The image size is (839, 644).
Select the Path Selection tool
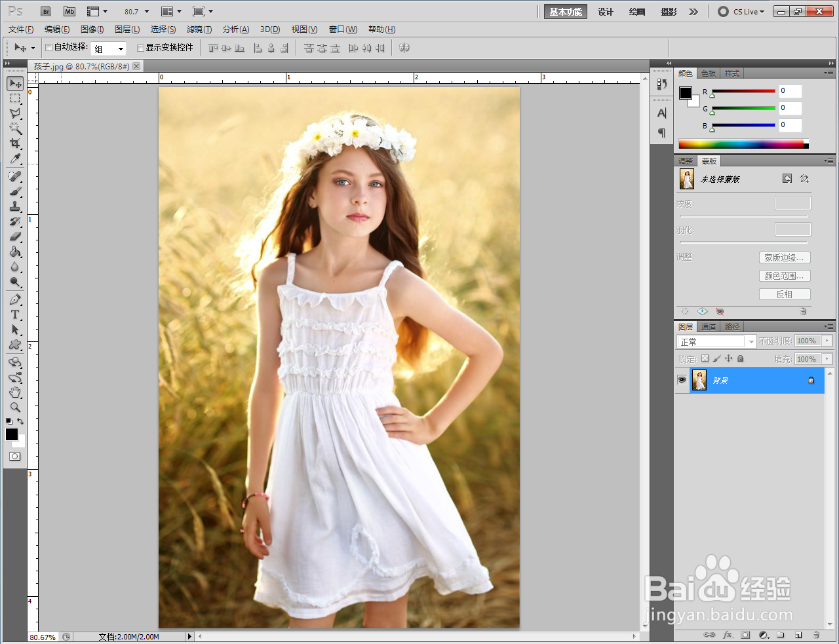[x=15, y=330]
